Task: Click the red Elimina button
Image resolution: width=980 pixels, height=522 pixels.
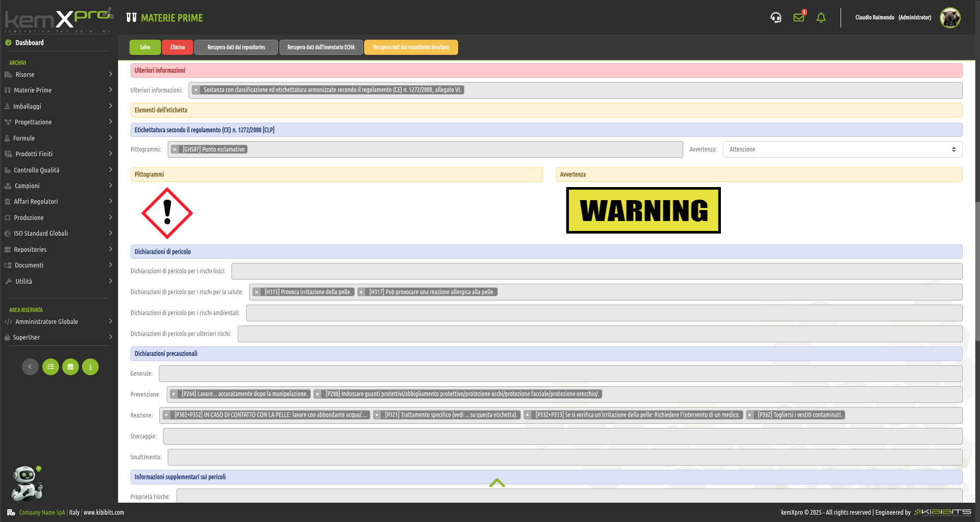Action: 178,48
